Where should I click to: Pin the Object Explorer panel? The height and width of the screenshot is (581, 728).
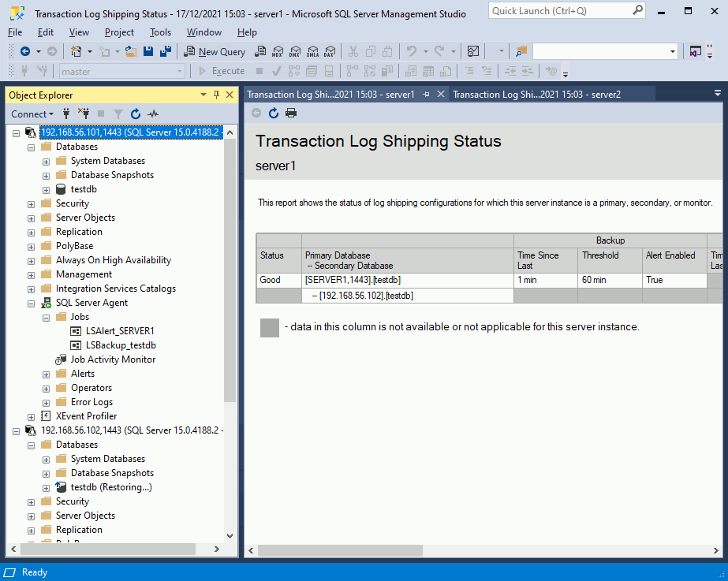(x=216, y=95)
